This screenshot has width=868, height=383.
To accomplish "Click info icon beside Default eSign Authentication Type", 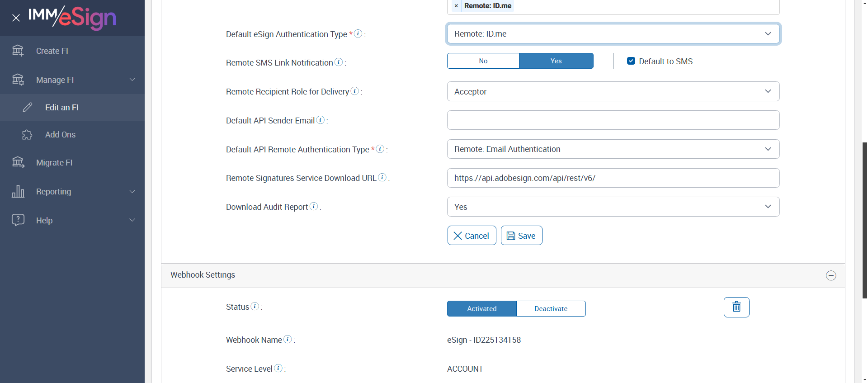I will (358, 33).
